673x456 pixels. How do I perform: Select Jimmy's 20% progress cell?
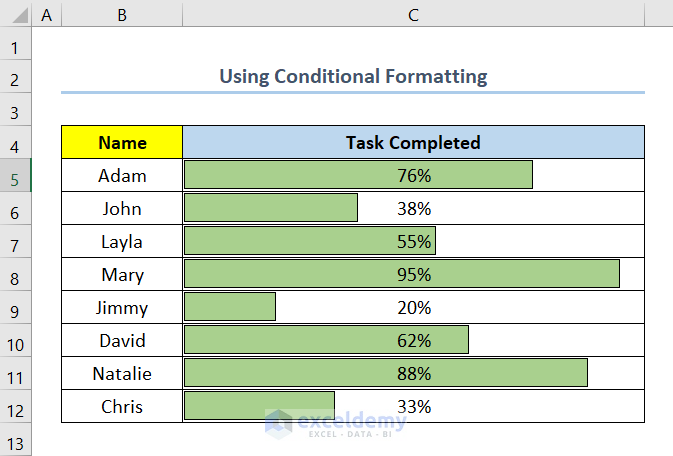click(x=413, y=307)
